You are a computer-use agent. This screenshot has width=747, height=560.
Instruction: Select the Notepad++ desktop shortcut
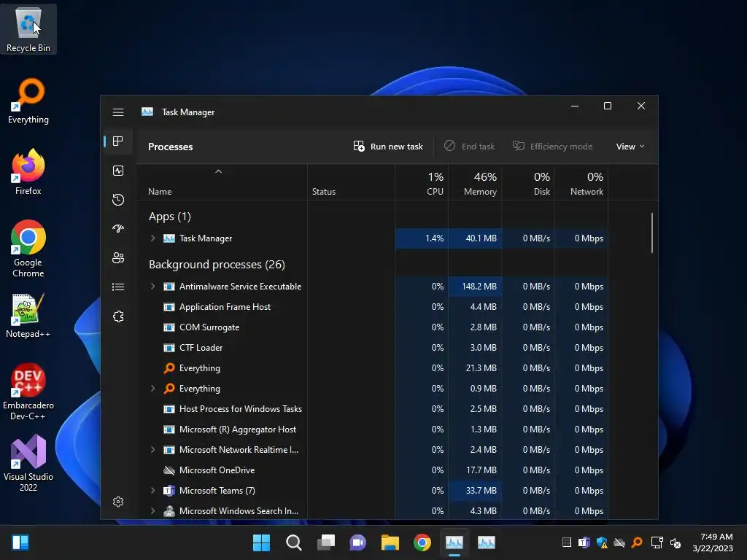[28, 316]
